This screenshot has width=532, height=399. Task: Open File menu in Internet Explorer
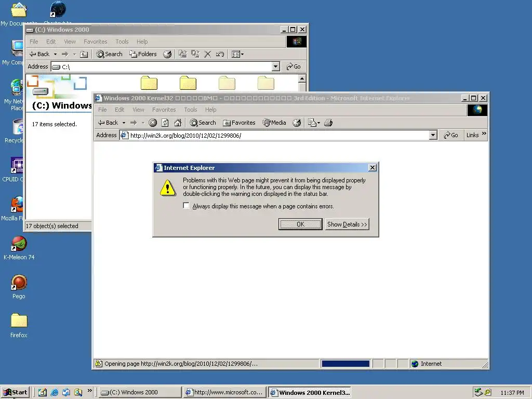click(102, 110)
